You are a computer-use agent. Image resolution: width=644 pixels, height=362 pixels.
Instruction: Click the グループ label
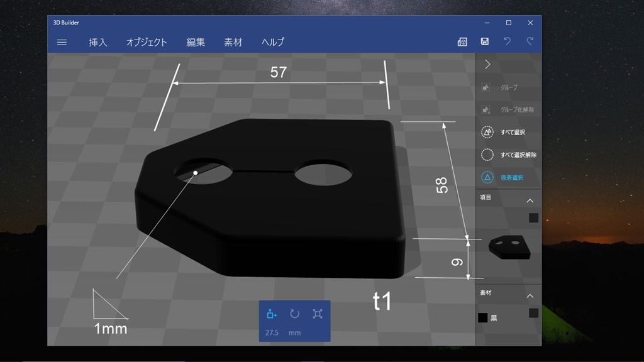point(509,87)
